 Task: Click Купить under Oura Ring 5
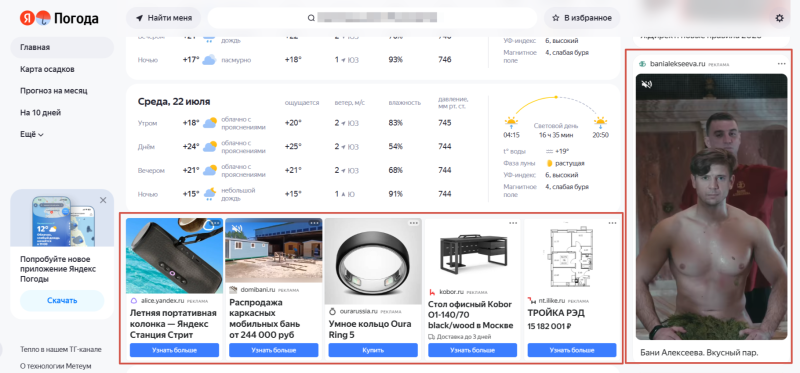click(373, 350)
